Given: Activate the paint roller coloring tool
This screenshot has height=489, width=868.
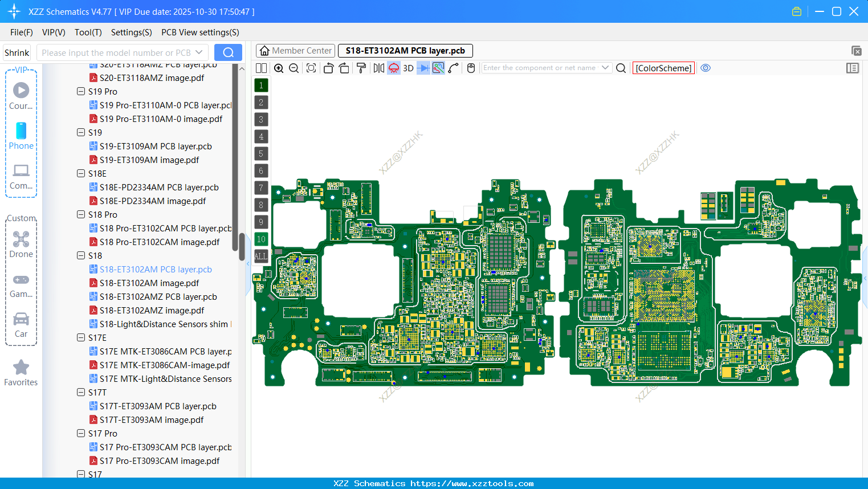Looking at the screenshot, I should 361,68.
